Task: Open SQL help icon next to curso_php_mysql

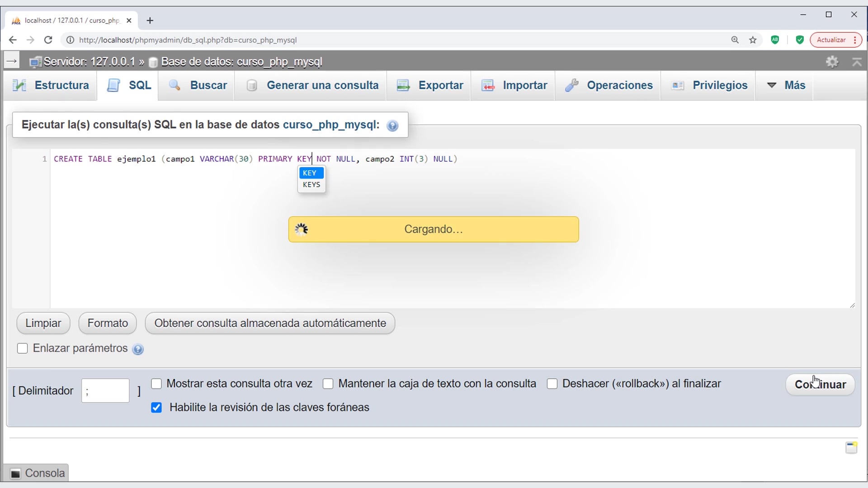Action: pyautogui.click(x=392, y=126)
